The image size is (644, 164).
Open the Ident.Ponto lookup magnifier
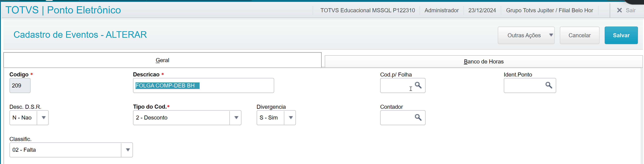(x=548, y=85)
